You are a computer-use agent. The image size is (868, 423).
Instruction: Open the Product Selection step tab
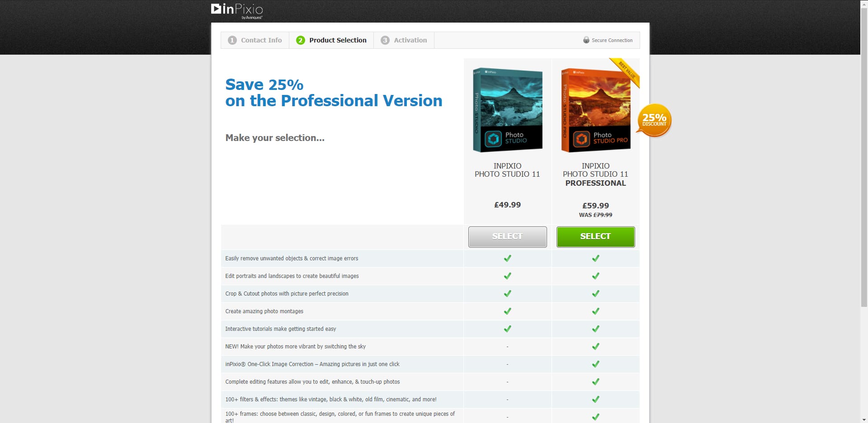click(x=331, y=40)
